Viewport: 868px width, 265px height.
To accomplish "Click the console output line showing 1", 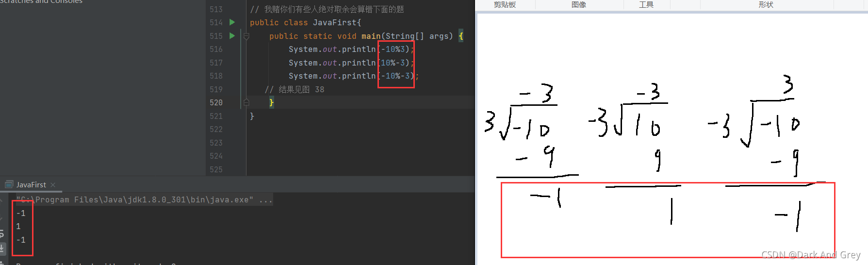I will coord(18,226).
